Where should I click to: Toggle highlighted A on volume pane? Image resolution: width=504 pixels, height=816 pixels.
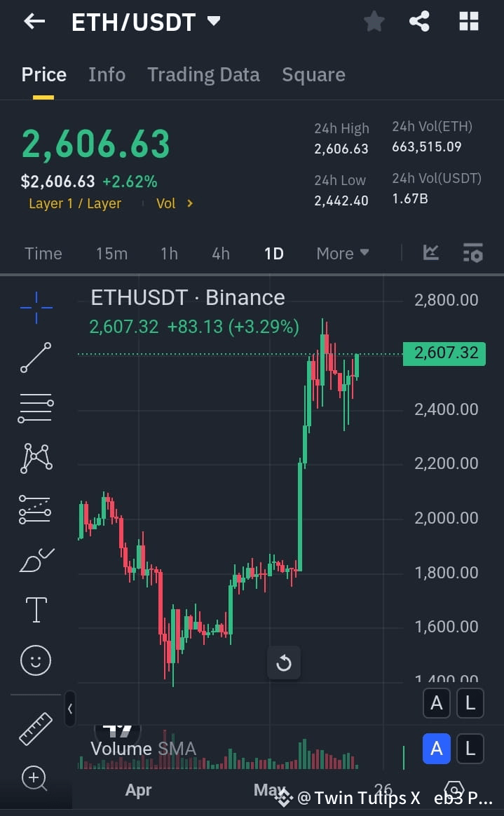[x=437, y=749]
